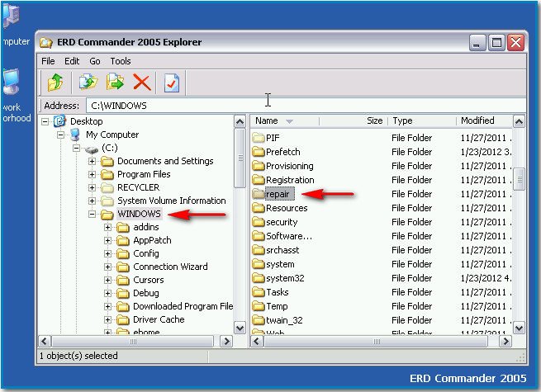Collapse the WINDOWS tree node
Viewport: 541px width, 392px height.
[x=92, y=214]
